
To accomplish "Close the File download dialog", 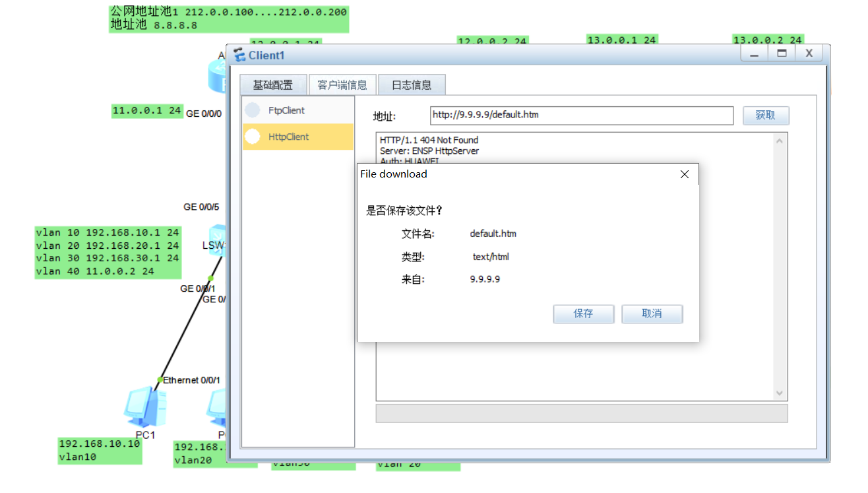I will (684, 174).
